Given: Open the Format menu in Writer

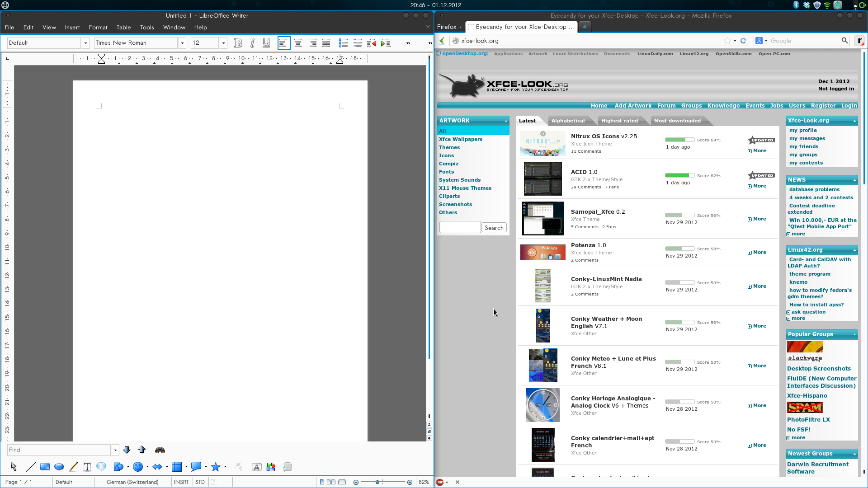Looking at the screenshot, I should point(98,28).
